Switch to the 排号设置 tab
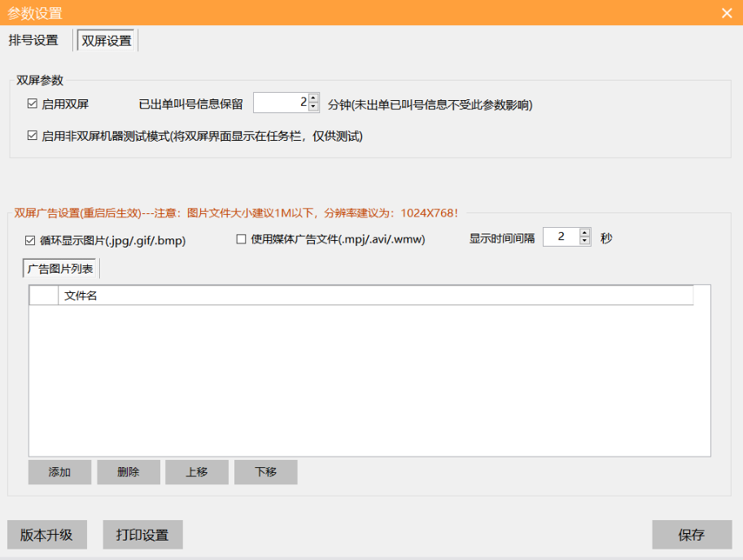 33,41
